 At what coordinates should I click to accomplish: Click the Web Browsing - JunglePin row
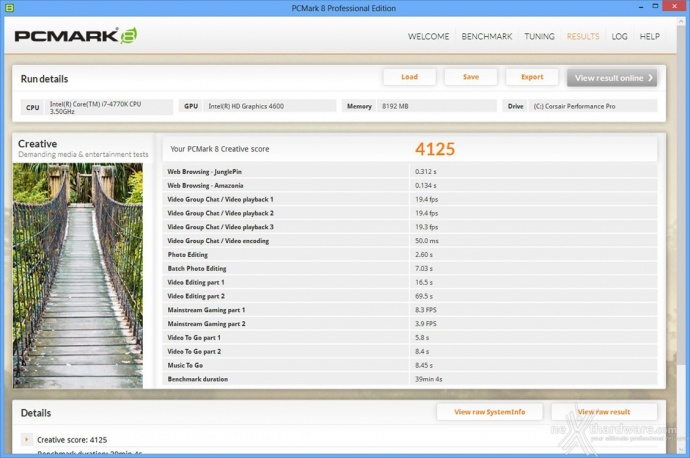410,172
